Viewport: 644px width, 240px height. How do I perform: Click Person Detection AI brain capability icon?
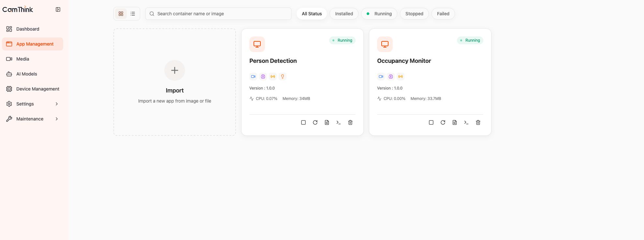coord(263,77)
